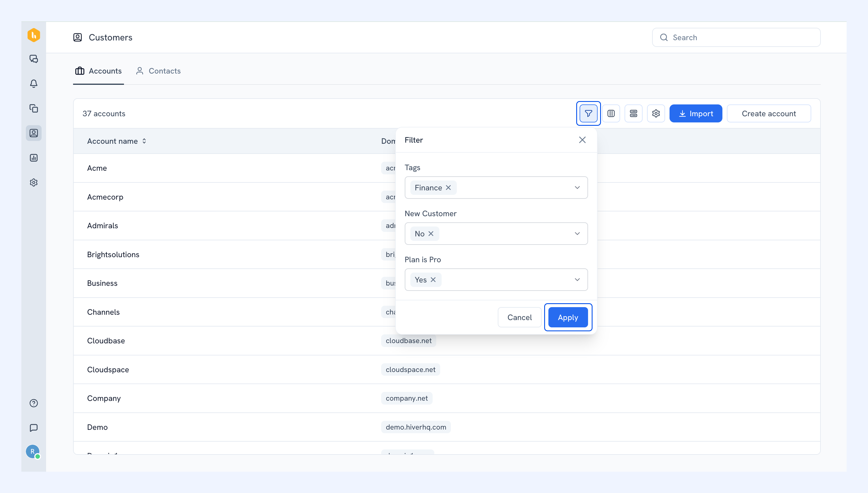The width and height of the screenshot is (868, 493).
Task: Remove the Finance tag chip
Action: click(448, 188)
